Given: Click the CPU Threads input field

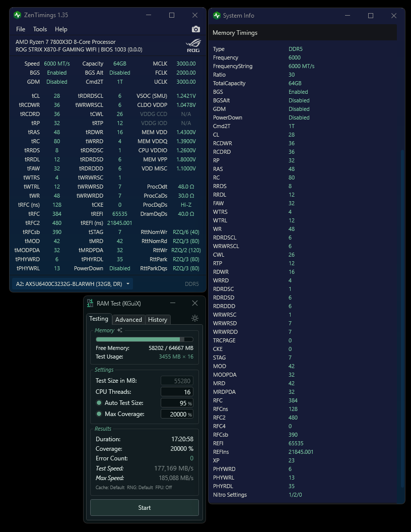Looking at the screenshot, I should click(177, 392).
